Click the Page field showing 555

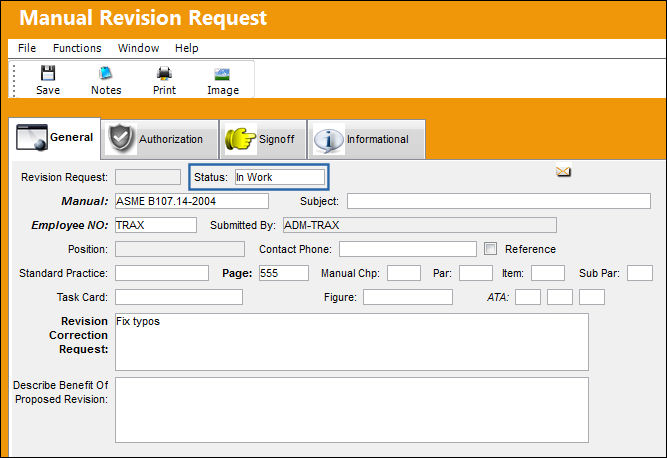(x=284, y=273)
